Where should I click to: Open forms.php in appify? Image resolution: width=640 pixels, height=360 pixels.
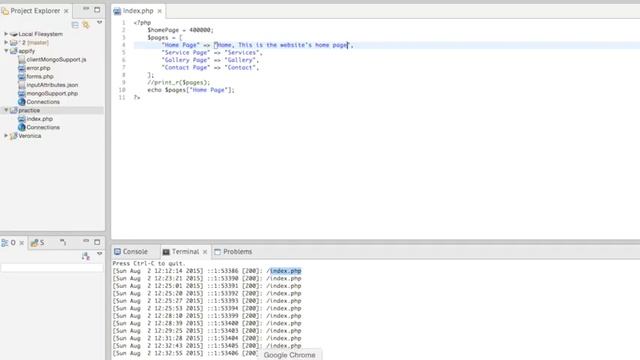click(x=40, y=76)
